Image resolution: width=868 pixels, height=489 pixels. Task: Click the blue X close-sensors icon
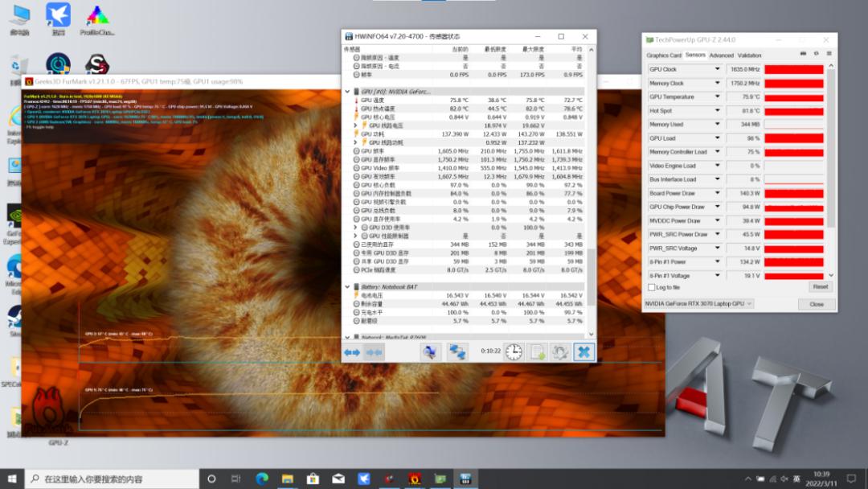[583, 351]
